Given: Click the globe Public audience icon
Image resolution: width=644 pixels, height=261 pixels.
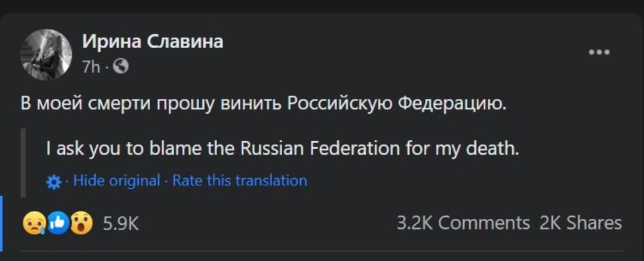Looking at the screenshot, I should [x=121, y=66].
